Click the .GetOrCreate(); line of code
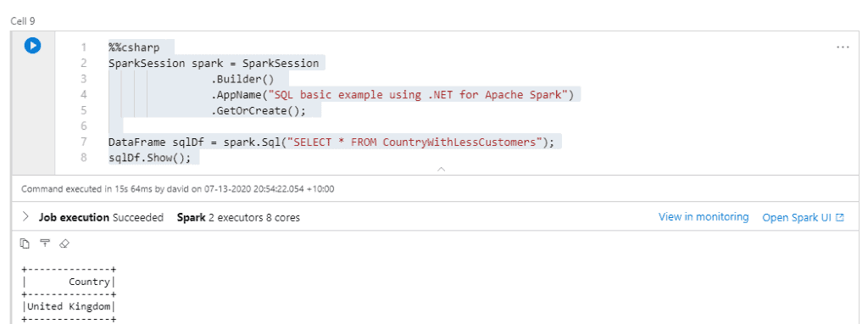The image size is (868, 324). [258, 111]
